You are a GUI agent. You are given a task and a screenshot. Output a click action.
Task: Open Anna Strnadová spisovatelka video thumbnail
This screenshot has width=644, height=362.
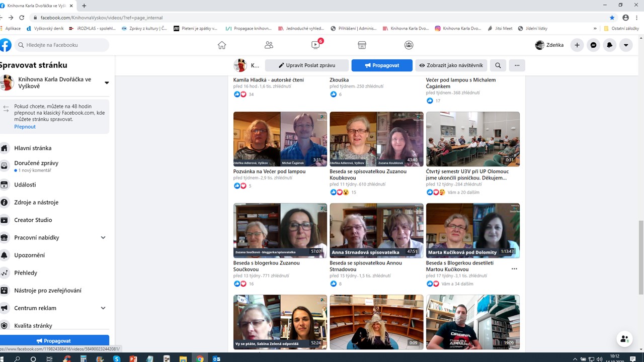point(376,230)
